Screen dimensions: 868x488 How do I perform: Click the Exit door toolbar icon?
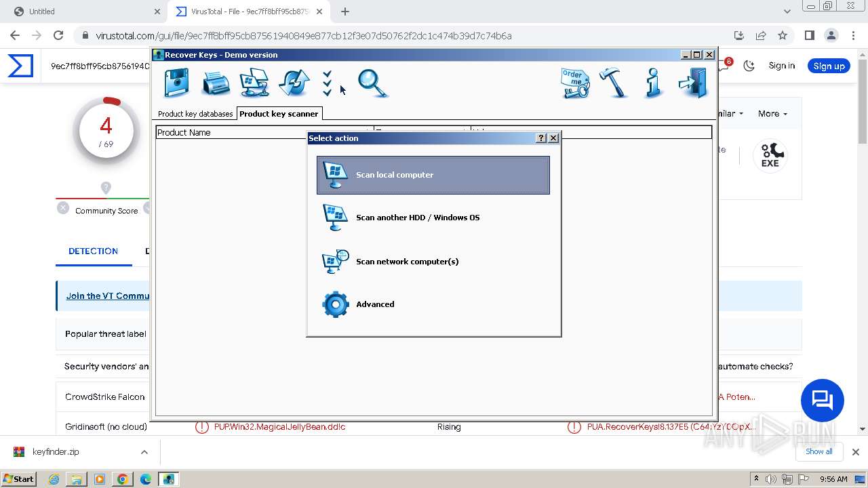pos(693,83)
